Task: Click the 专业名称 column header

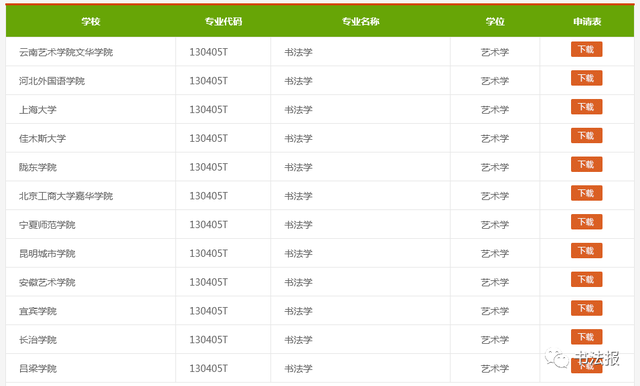Action: [x=360, y=21]
